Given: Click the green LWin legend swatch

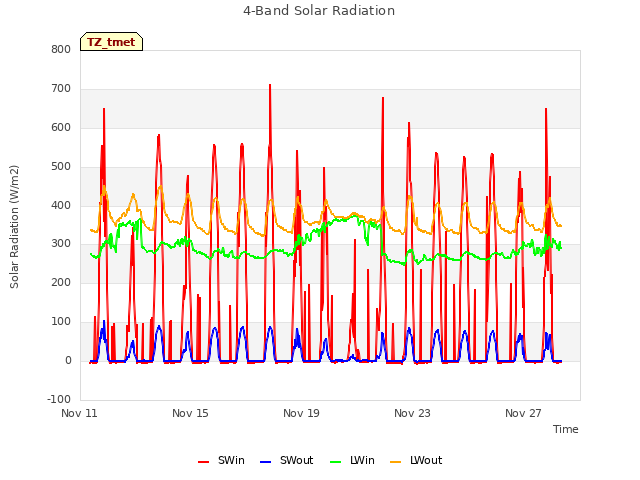Looking at the screenshot, I should [x=335, y=462].
